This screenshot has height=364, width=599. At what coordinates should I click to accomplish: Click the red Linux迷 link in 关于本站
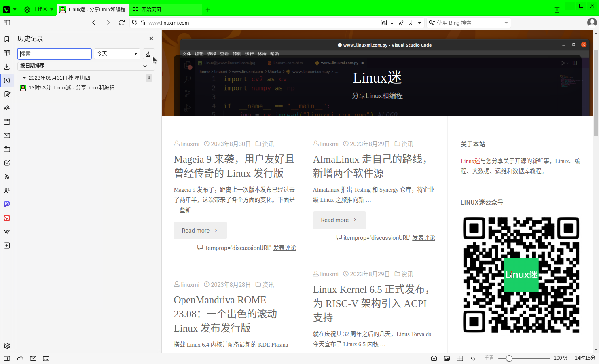pyautogui.click(x=470, y=161)
